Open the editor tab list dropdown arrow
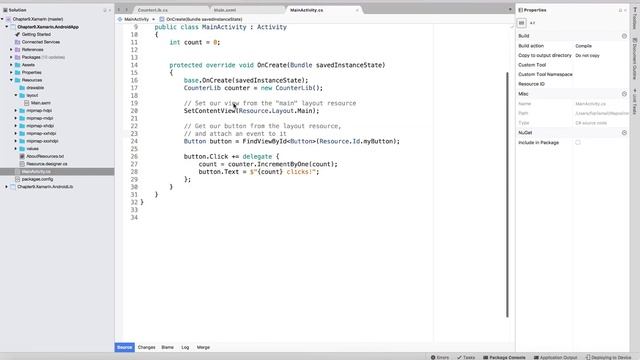 pyautogui.click(x=510, y=9)
